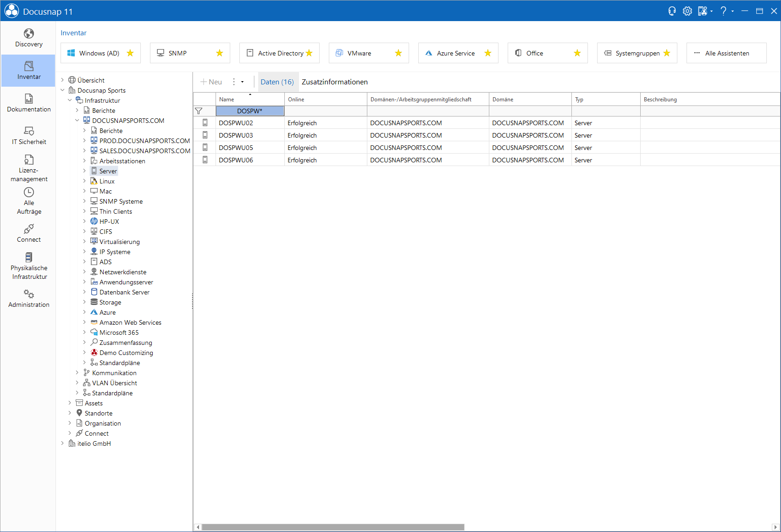
Task: Expand the Virtualisierung node
Action: [84, 242]
